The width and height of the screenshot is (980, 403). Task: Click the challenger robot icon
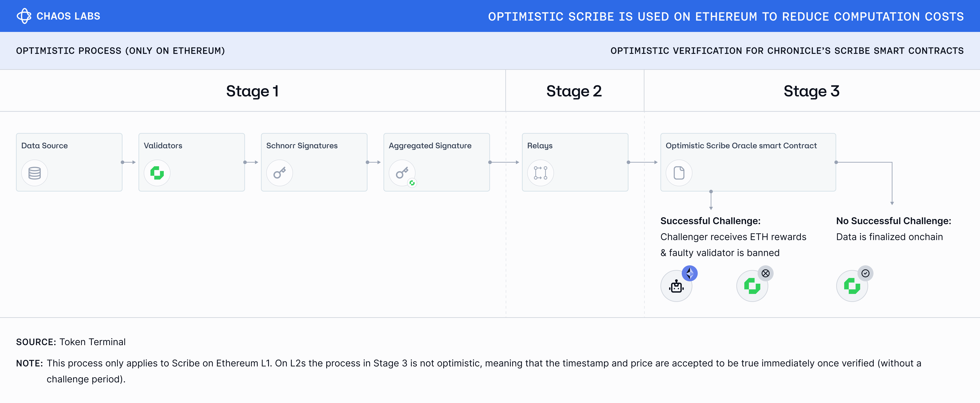click(x=676, y=286)
